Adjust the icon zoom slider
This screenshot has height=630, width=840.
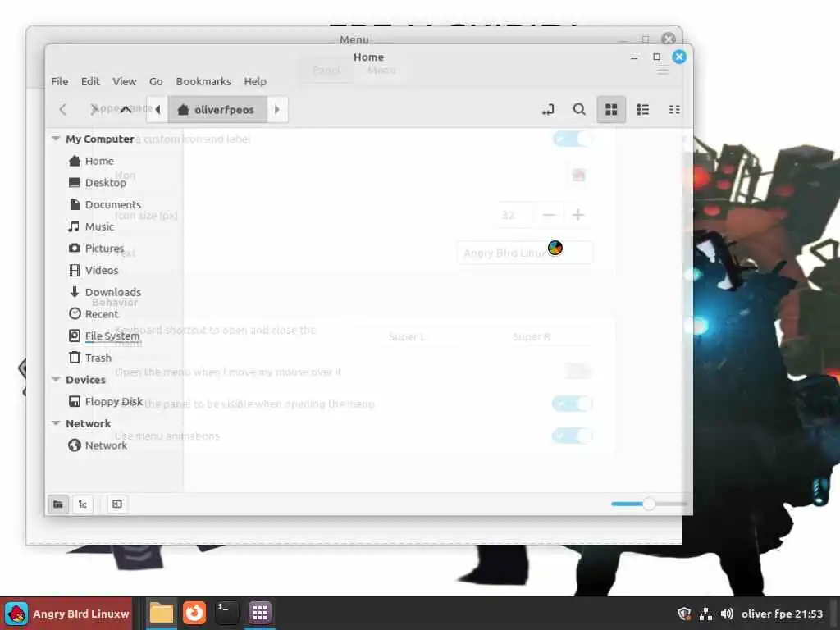(649, 504)
